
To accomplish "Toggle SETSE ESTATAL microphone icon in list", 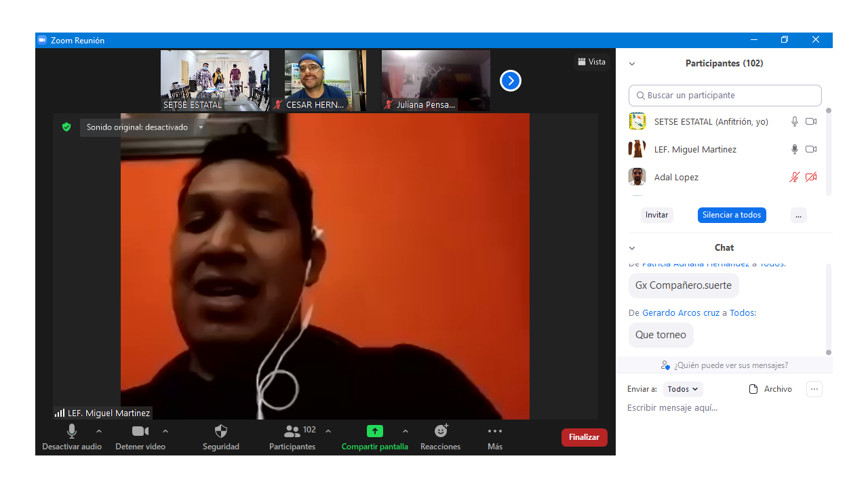I will click(795, 121).
